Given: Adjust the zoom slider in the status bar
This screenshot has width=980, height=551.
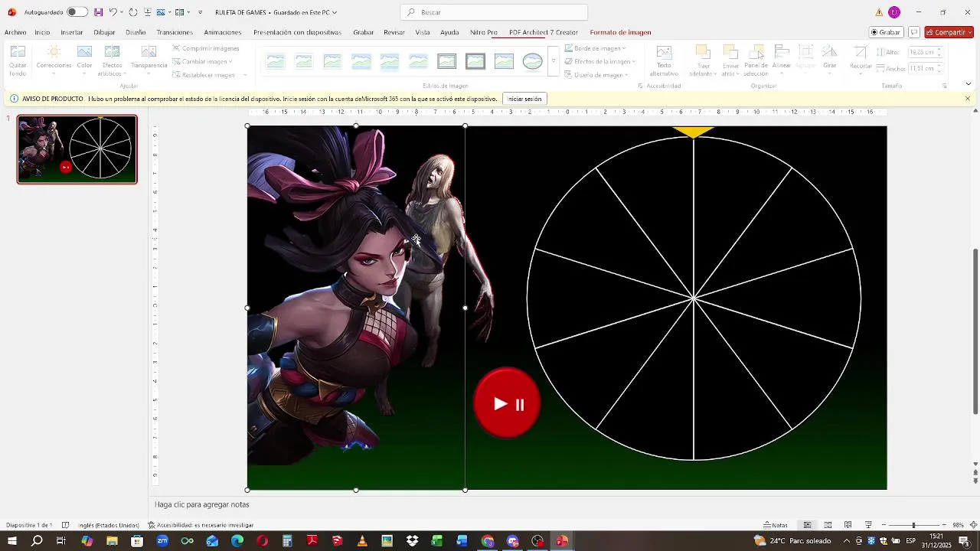Looking at the screenshot, I should [913, 525].
